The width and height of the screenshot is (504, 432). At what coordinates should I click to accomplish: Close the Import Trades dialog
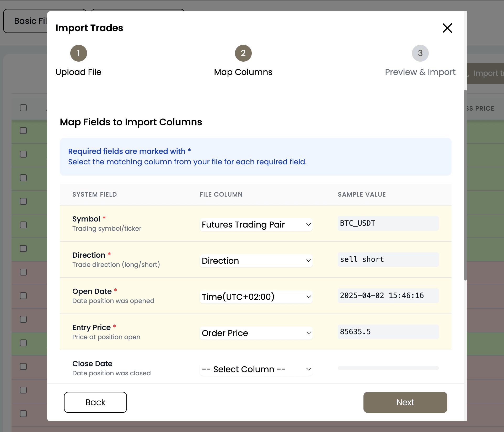[447, 28]
